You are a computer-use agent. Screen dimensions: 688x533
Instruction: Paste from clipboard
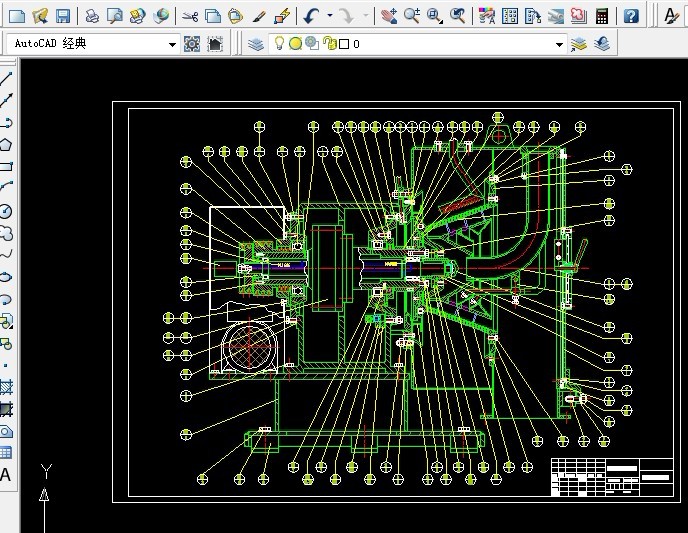(236, 17)
